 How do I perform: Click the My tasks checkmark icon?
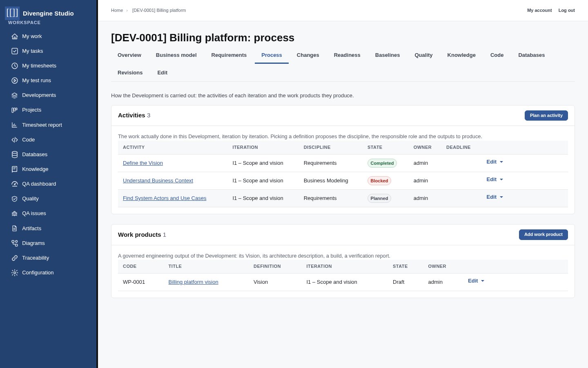pos(15,51)
